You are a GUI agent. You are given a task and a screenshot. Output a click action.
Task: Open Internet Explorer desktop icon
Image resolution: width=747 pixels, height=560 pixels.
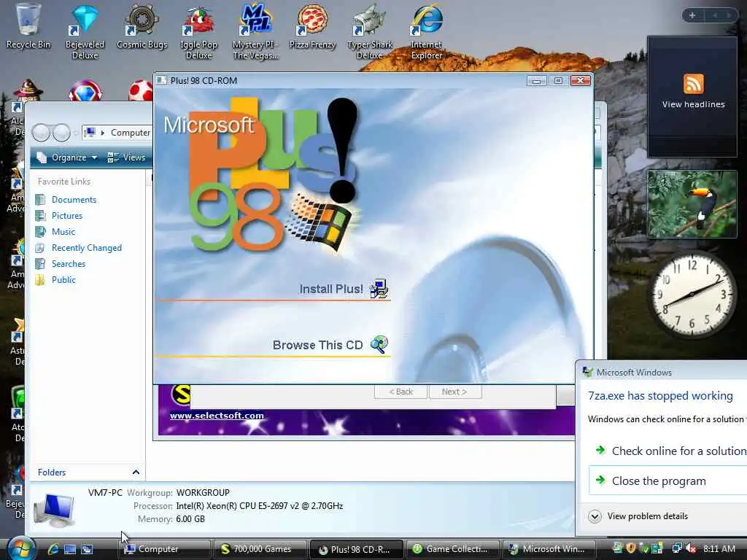click(427, 31)
